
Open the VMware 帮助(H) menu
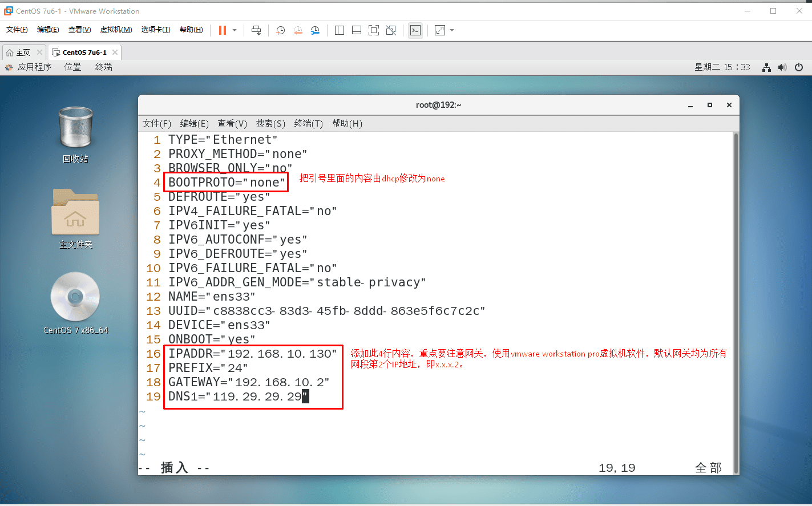[x=191, y=30]
